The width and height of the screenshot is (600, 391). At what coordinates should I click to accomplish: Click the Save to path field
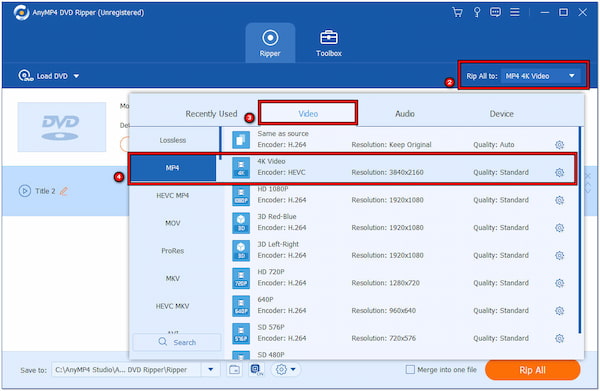point(126,370)
